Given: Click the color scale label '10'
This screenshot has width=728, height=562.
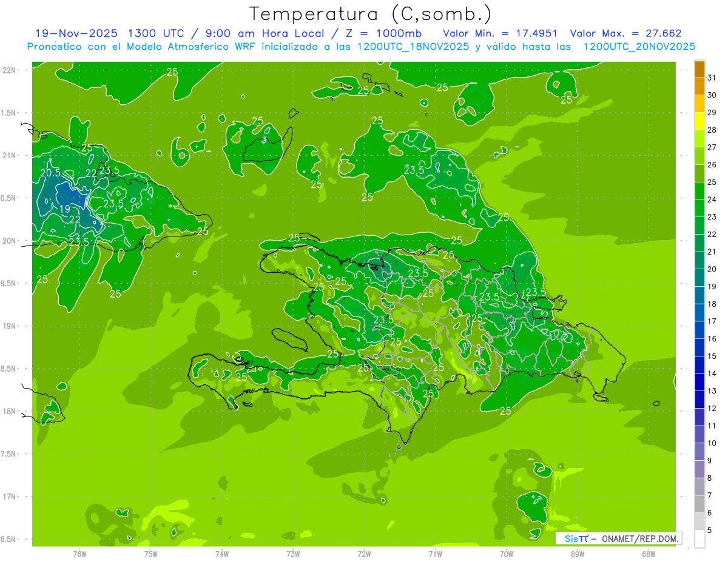Looking at the screenshot, I should 712,443.
